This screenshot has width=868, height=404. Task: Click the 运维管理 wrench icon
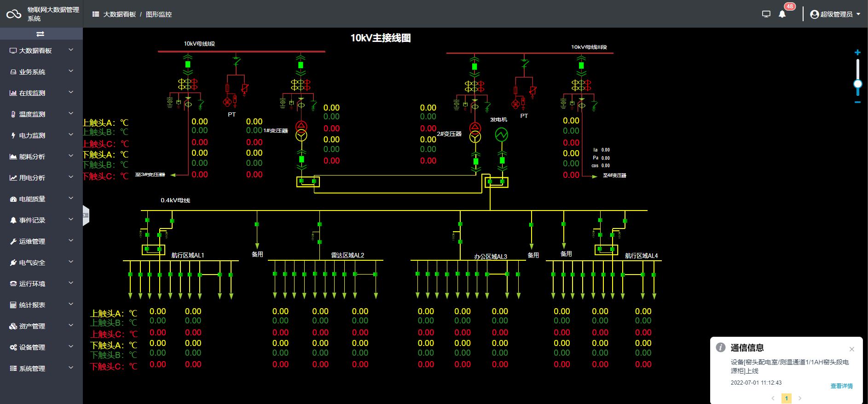[x=13, y=241]
